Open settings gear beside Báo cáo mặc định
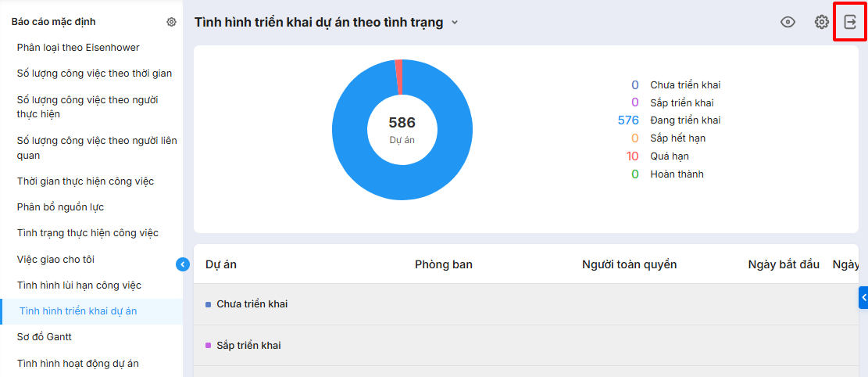The height and width of the screenshot is (377, 868). pyautogui.click(x=171, y=22)
